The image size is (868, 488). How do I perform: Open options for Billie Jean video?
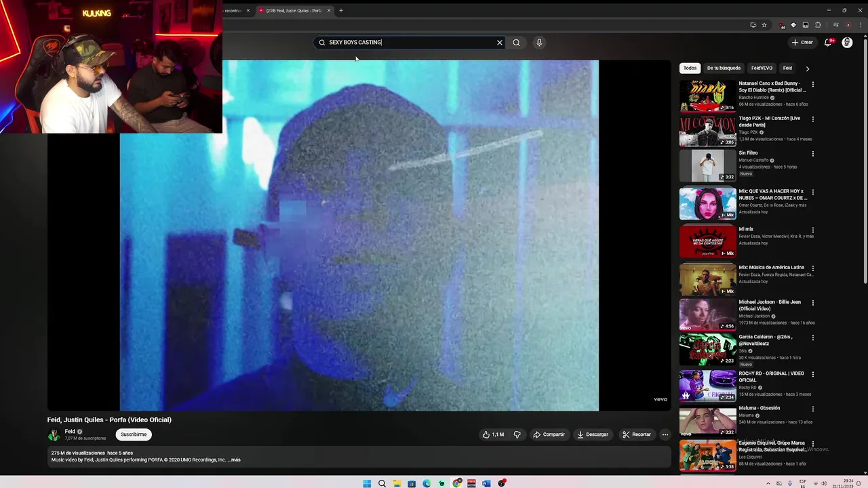coord(813,303)
